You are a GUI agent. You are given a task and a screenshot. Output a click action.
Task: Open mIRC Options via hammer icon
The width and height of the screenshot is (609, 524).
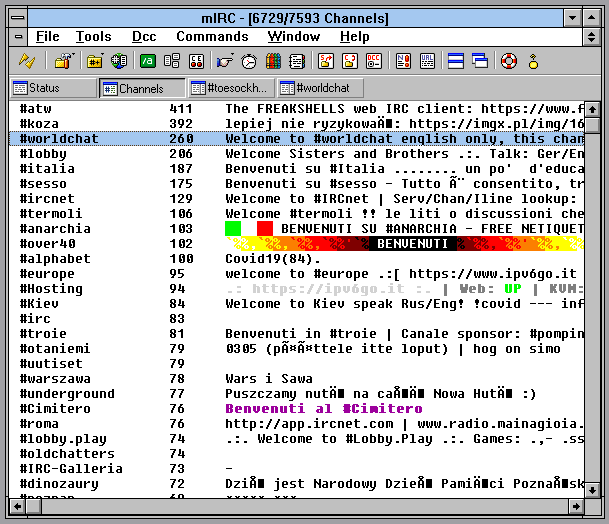coord(64,61)
